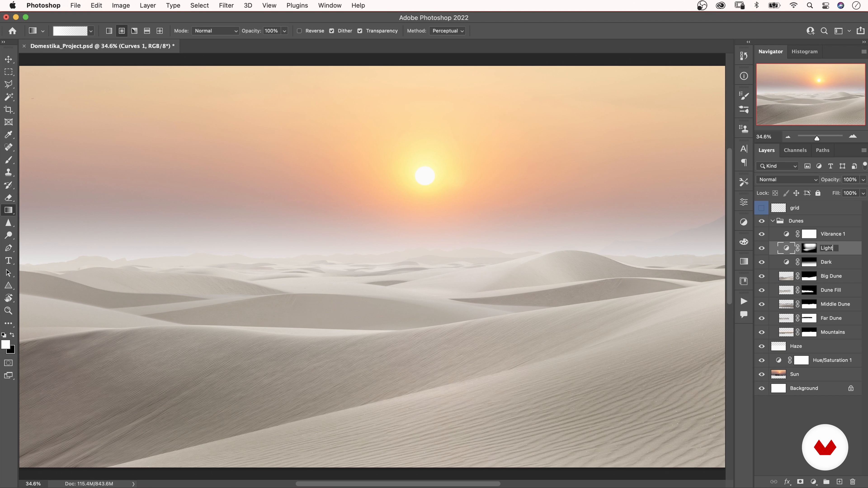The width and height of the screenshot is (868, 488).
Task: Hide the Haze layer
Action: 762,346
